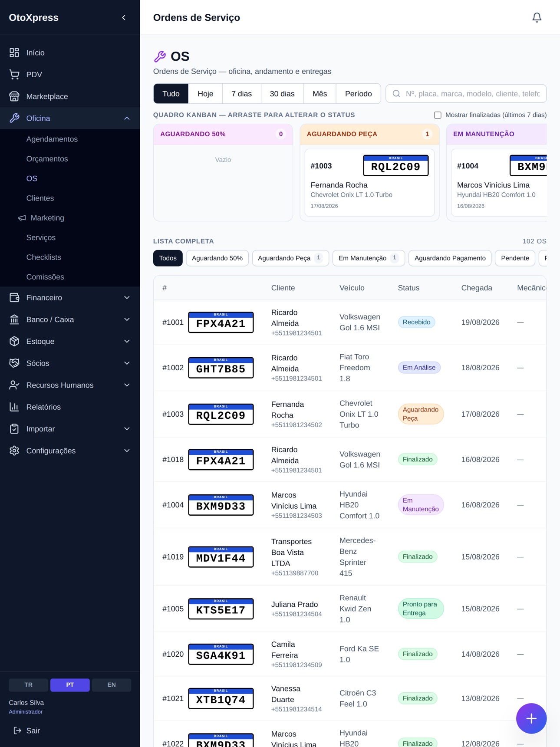Click the Configurações gear icon

14,451
